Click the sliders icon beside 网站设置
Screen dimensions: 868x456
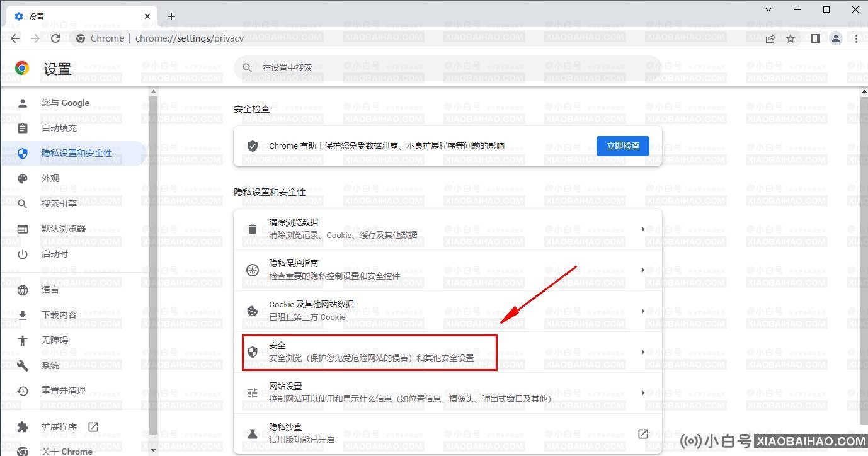[x=253, y=393]
